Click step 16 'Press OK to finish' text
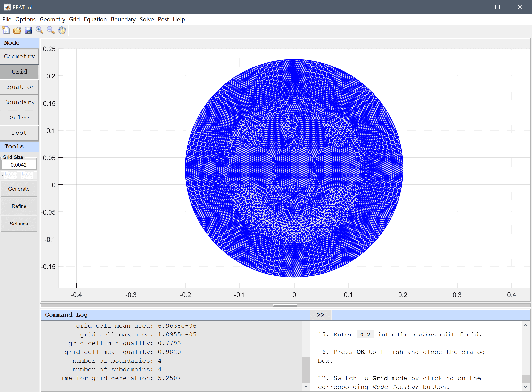The width and height of the screenshot is (532, 392). (x=401, y=357)
